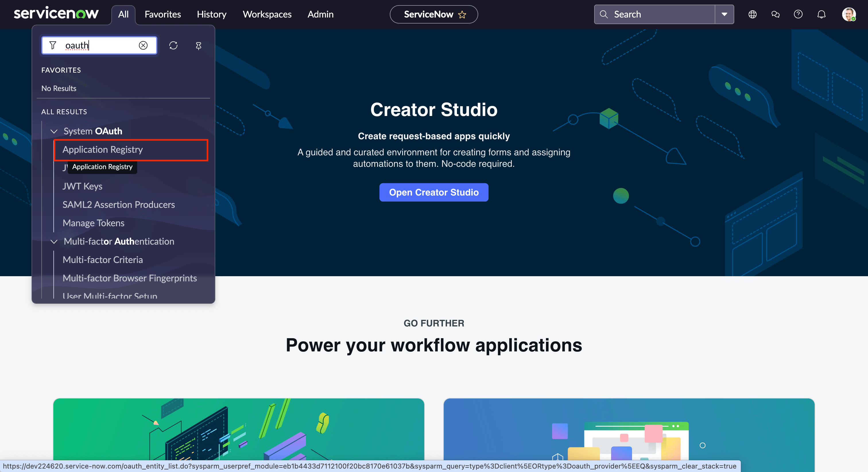This screenshot has height=472, width=868.
Task: Pin the All menu panel
Action: pos(198,46)
